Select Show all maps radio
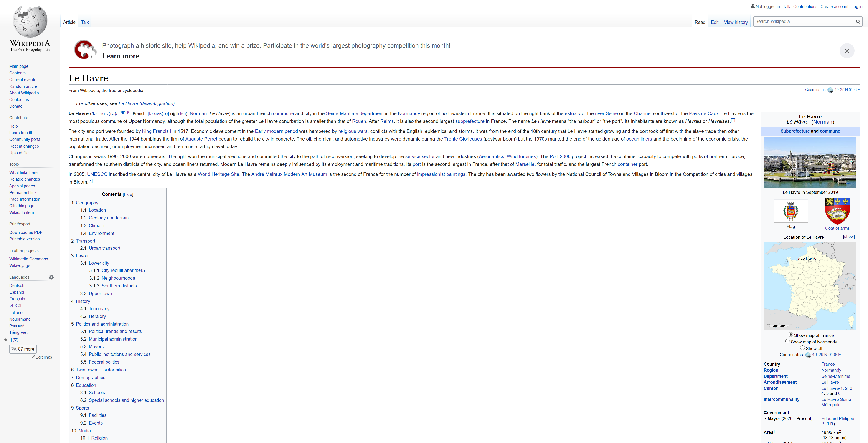The image size is (868, 443). [x=802, y=348]
